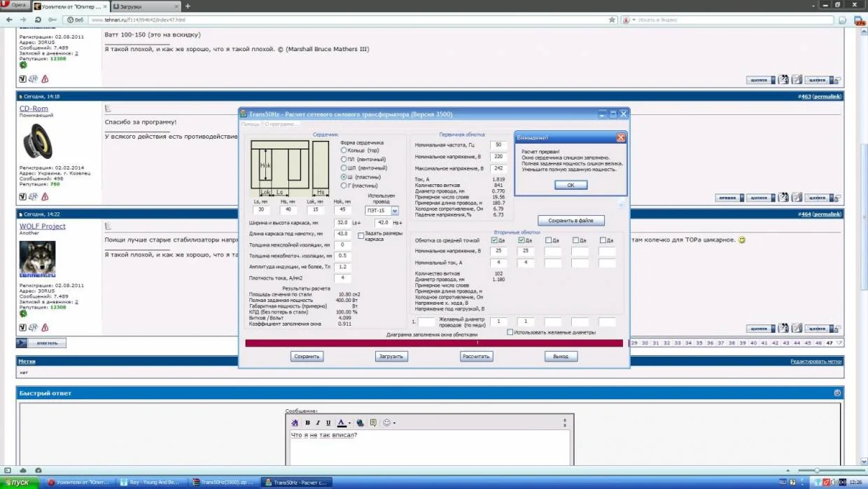Viewport: 868px width, 489px height.
Task: Click the nominal voltage field with 220
Action: tap(498, 157)
